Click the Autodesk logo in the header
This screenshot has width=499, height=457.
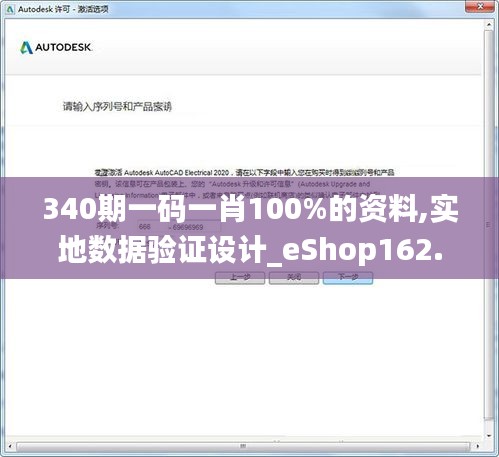pos(56,48)
